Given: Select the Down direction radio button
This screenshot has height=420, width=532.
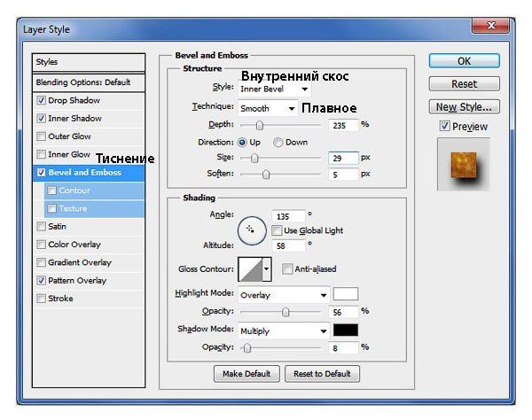Looking at the screenshot, I should tap(278, 143).
